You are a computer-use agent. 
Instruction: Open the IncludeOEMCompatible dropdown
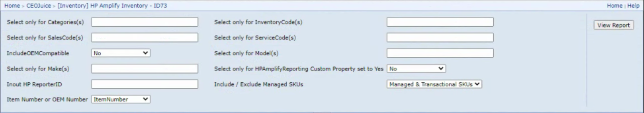pos(120,53)
